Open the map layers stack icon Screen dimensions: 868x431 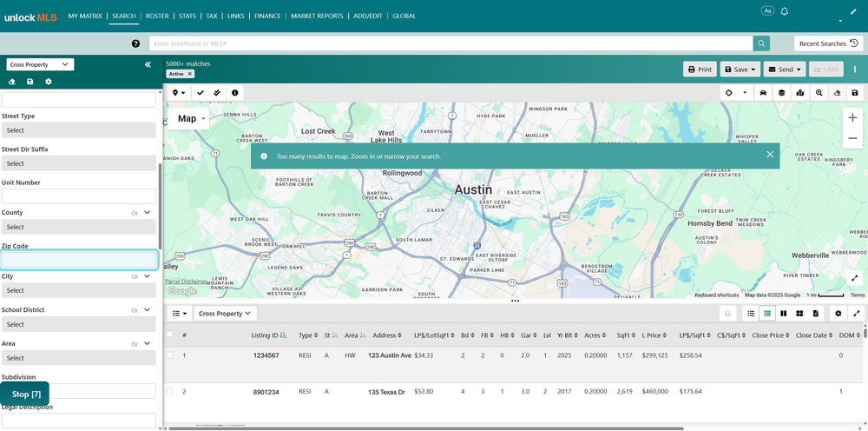point(781,93)
